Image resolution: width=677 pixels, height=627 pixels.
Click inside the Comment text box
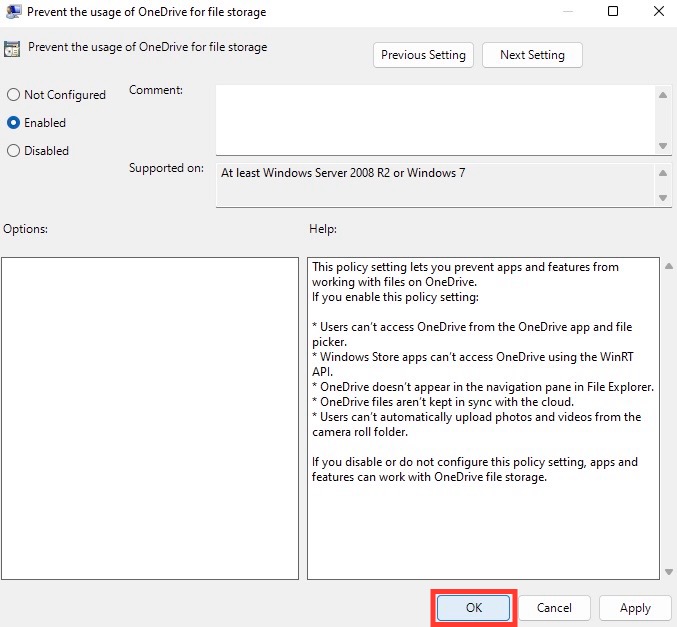(435, 120)
